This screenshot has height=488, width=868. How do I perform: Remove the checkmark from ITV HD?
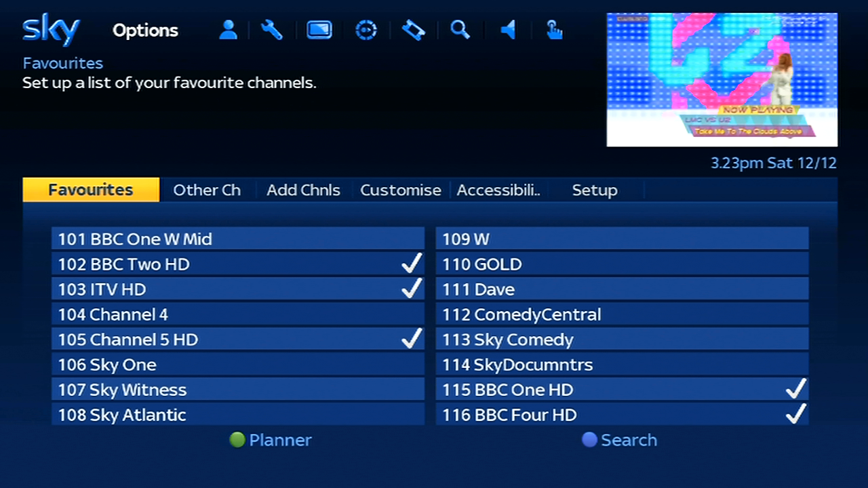click(237, 289)
